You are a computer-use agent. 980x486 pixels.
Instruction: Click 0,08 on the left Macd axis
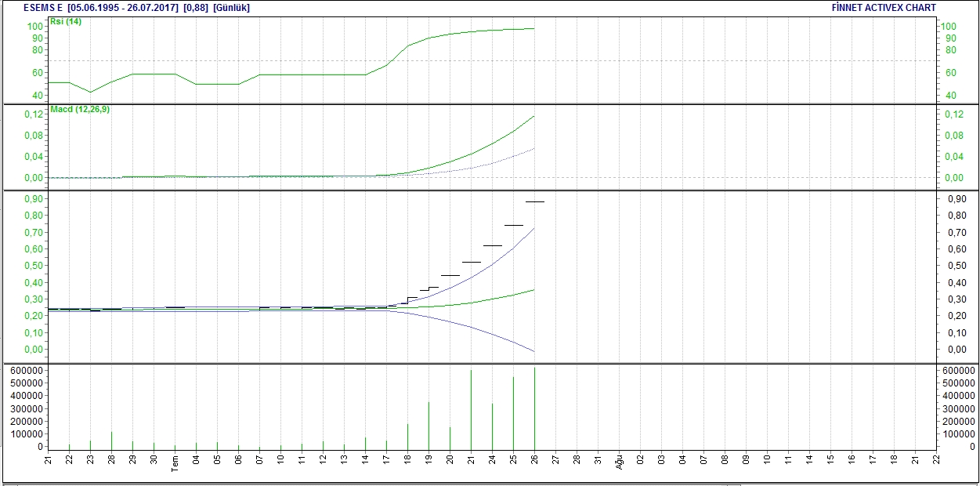[33, 136]
